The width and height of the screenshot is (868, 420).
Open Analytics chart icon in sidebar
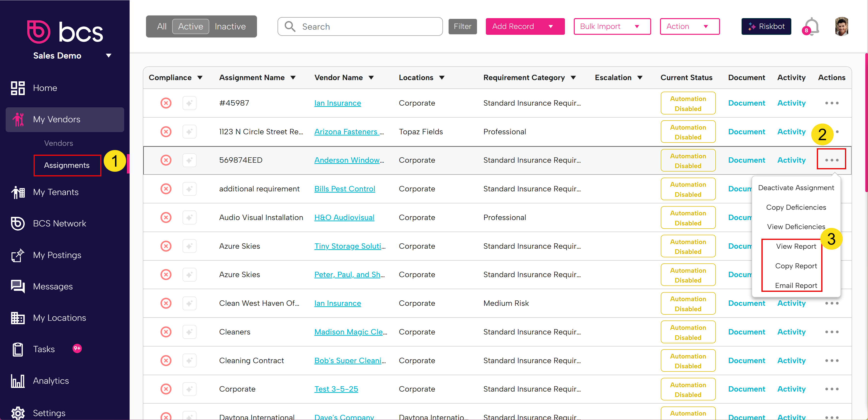click(x=18, y=381)
